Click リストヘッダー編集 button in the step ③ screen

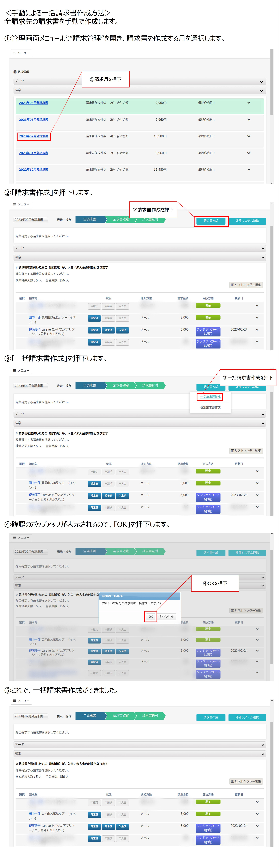tap(246, 451)
